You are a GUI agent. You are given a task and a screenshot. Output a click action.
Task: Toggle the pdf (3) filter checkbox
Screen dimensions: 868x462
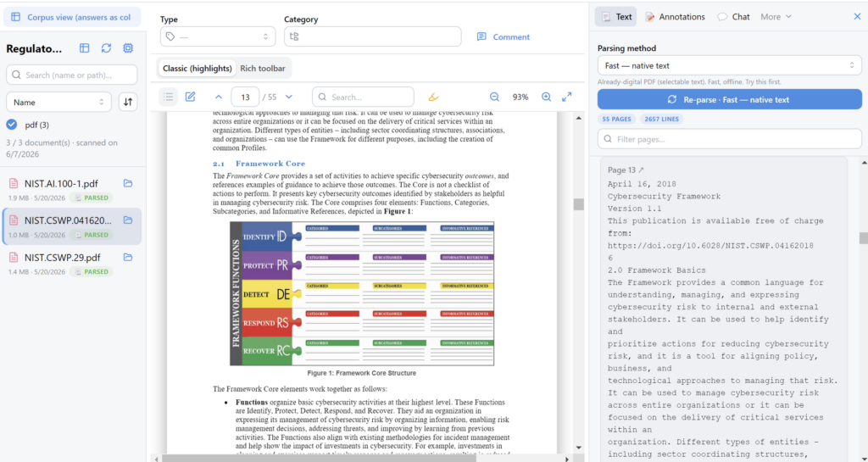point(12,125)
